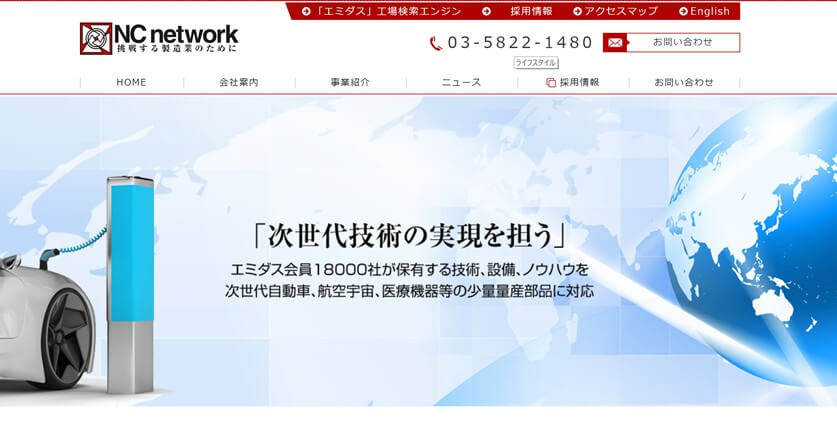Image resolution: width=837 pixels, height=422 pixels.
Task: Click the headline 「次世代技術の実現を担う」
Action: pos(410,235)
